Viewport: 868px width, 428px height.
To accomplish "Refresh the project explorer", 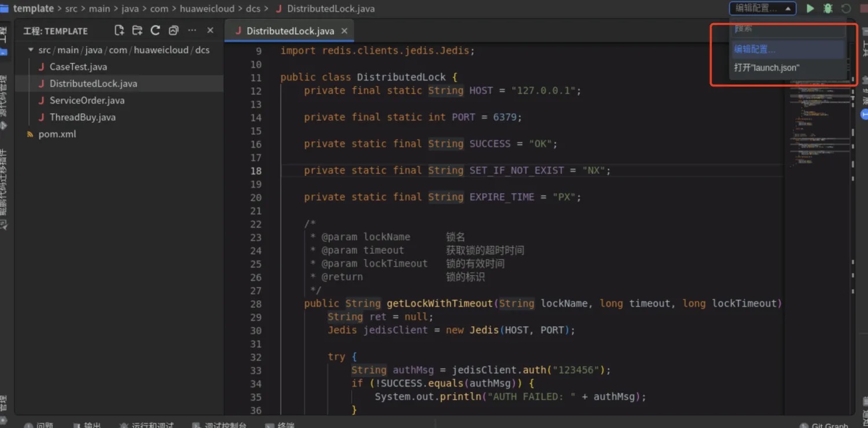I will click(155, 31).
